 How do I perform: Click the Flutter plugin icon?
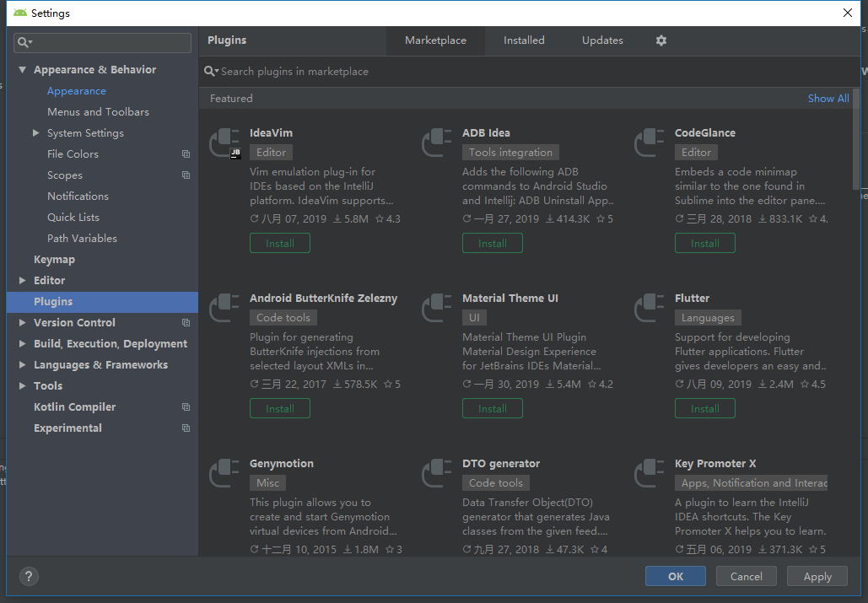[x=650, y=308]
